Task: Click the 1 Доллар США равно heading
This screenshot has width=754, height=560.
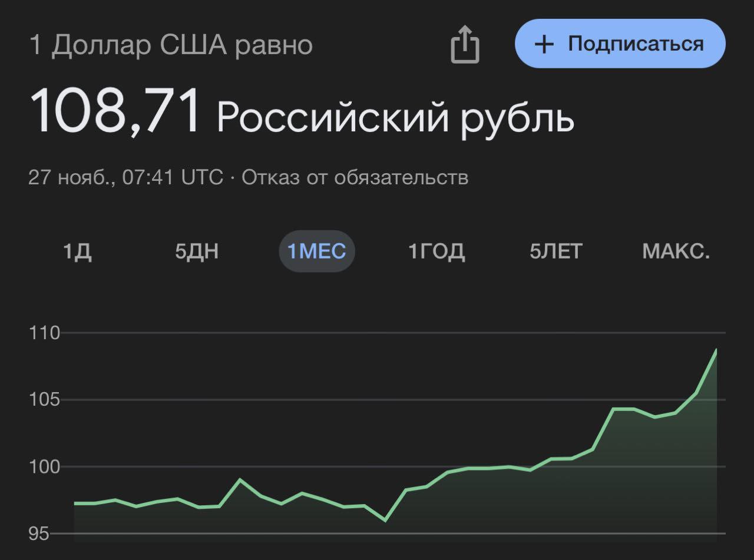Action: pyautogui.click(x=171, y=45)
